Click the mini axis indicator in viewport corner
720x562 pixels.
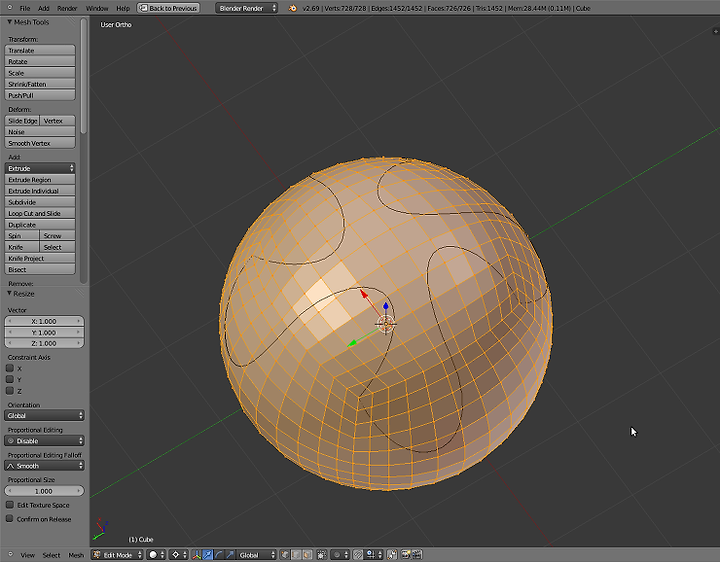click(100, 529)
